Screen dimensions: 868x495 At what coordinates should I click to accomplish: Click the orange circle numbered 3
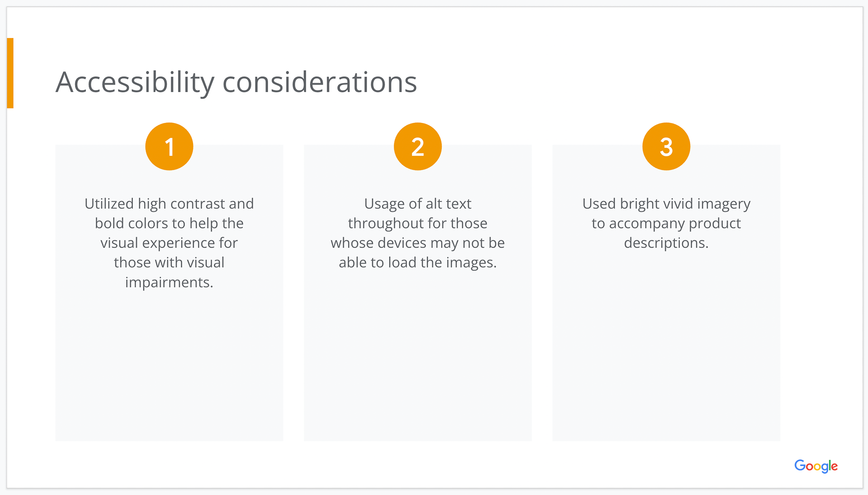pyautogui.click(x=666, y=146)
